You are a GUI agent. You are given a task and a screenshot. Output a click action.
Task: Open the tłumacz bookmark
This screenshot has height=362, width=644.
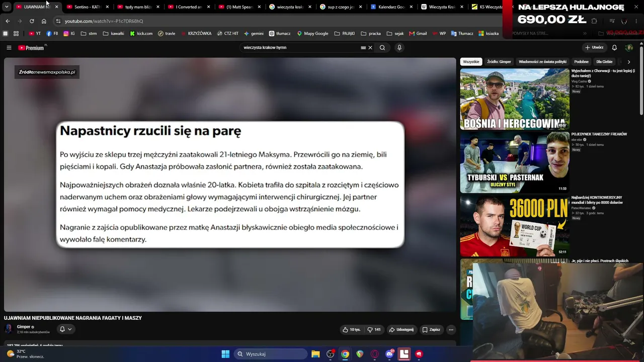[280, 34]
